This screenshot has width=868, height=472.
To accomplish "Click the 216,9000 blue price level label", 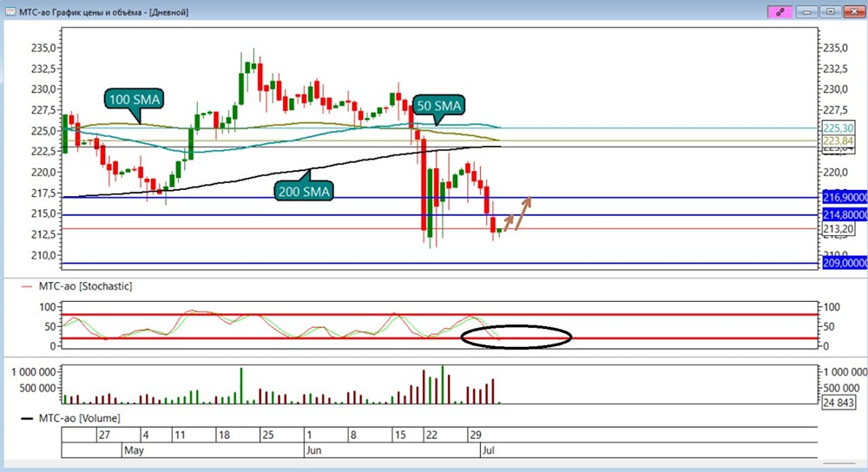I will coord(845,198).
